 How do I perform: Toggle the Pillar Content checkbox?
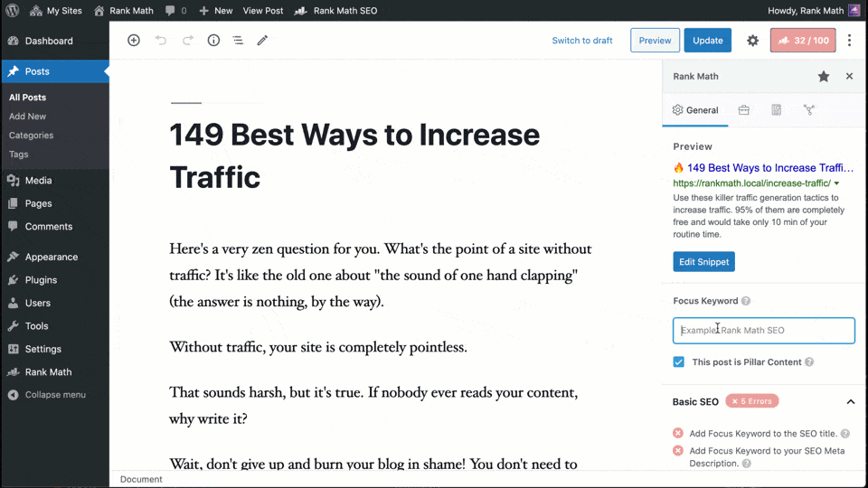[679, 362]
